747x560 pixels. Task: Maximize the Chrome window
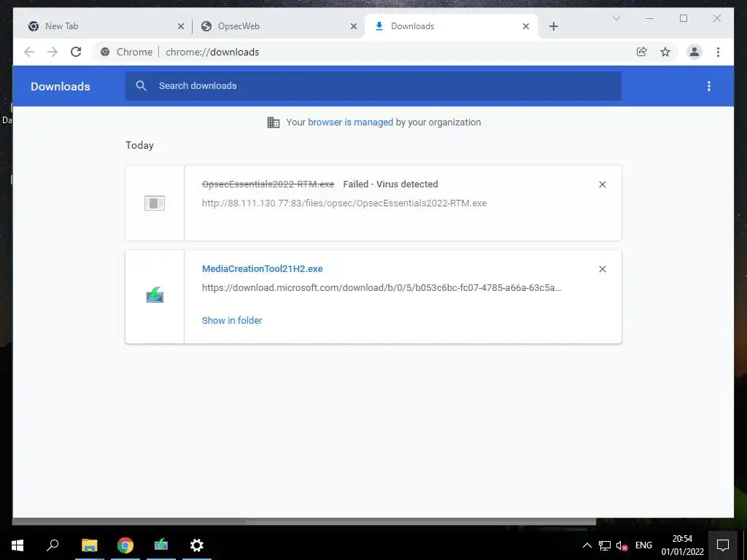[683, 18]
